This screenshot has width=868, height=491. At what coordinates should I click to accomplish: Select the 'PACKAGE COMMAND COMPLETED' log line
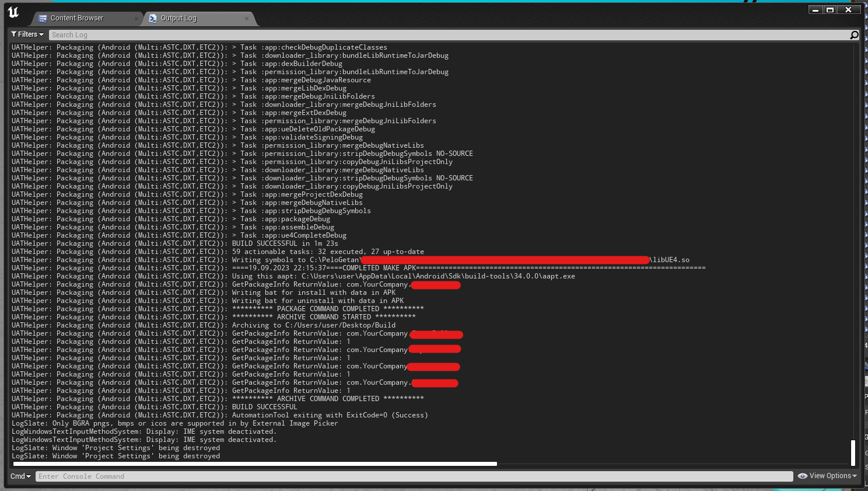point(327,309)
